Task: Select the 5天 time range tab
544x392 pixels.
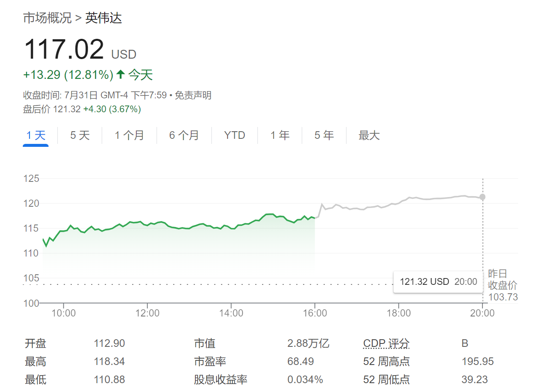Action: point(79,135)
